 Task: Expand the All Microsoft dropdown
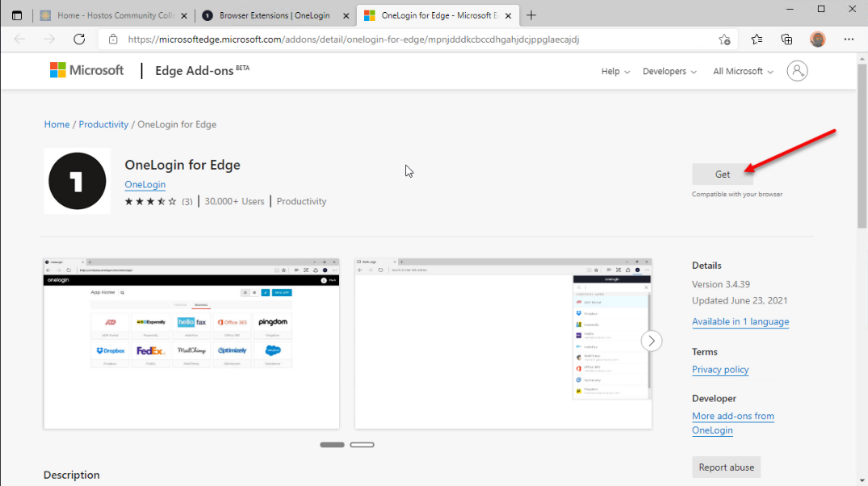pos(743,71)
